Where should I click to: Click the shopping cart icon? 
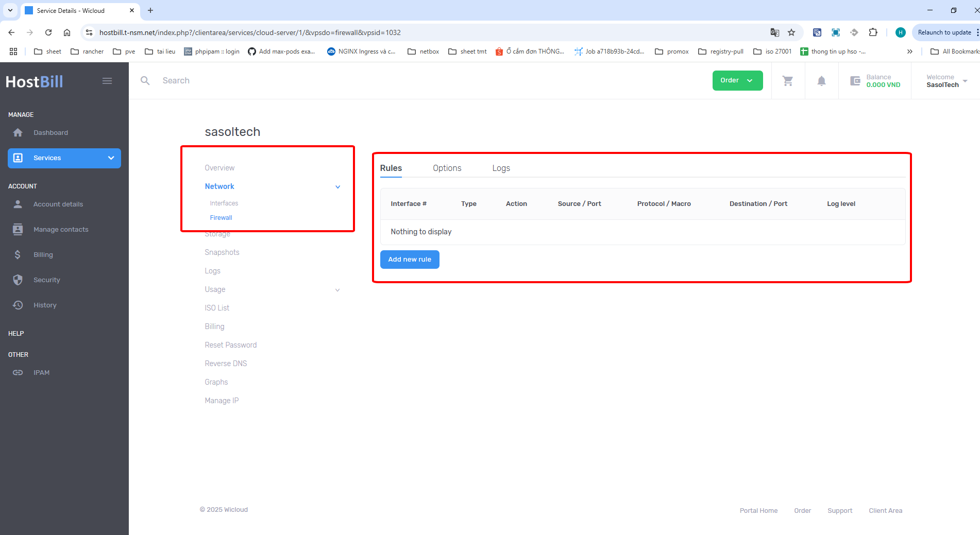click(788, 81)
